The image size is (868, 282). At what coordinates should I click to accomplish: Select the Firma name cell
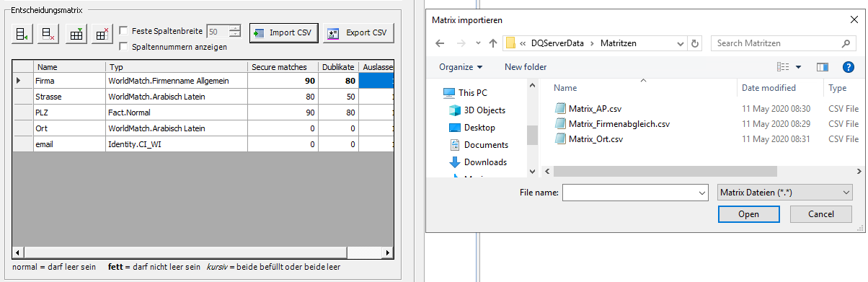(x=69, y=81)
